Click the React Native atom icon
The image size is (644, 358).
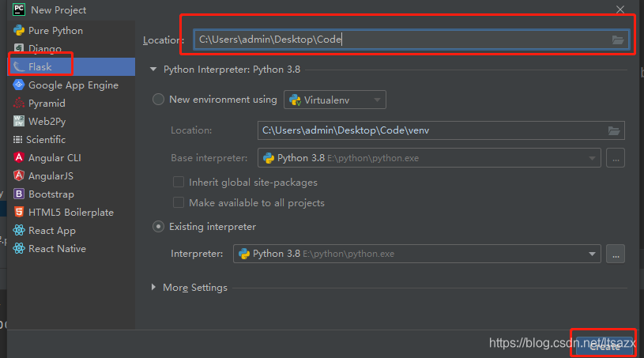pos(19,248)
